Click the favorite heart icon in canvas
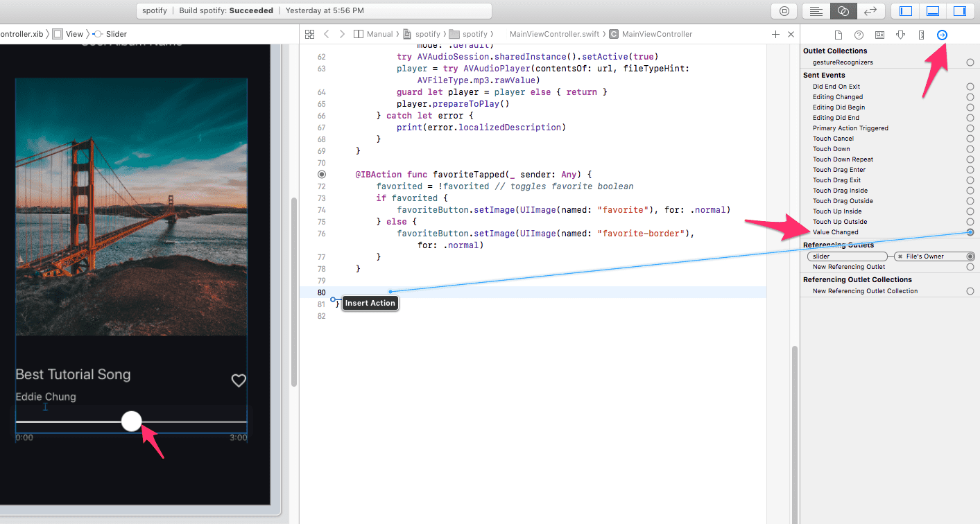980x524 pixels. tap(239, 381)
